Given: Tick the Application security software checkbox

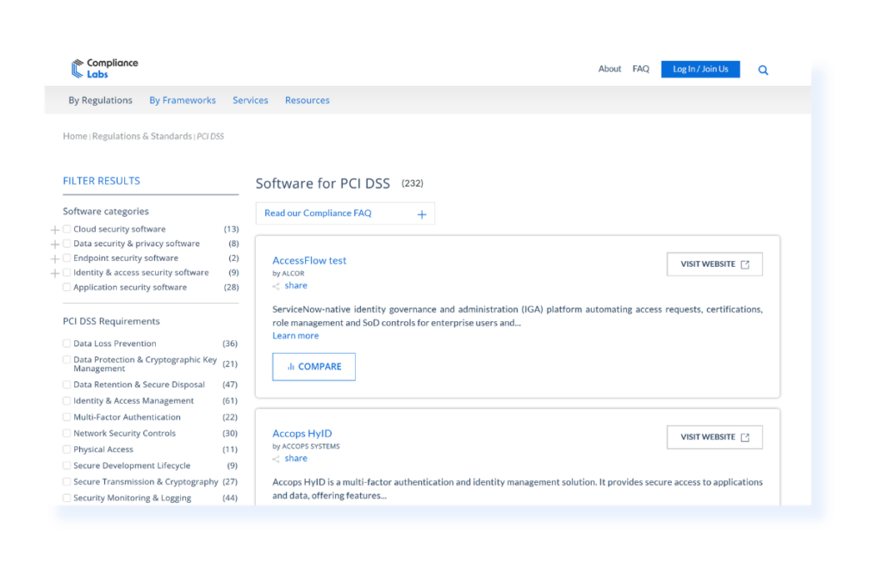Looking at the screenshot, I should [x=67, y=287].
